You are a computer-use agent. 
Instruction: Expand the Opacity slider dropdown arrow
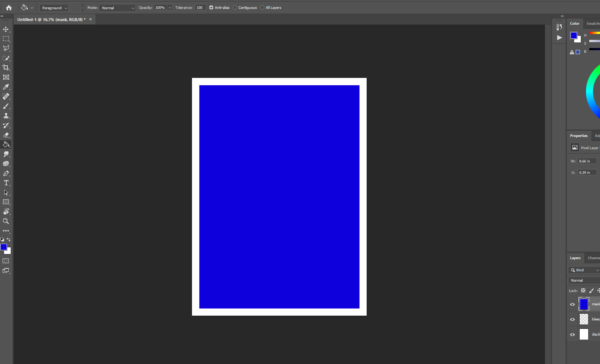tap(170, 8)
